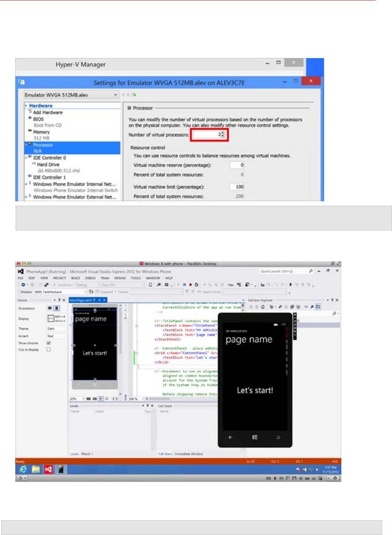392x535 pixels.
Task: Select Windows Phone Emulator External Network adapter
Action: [74, 197]
